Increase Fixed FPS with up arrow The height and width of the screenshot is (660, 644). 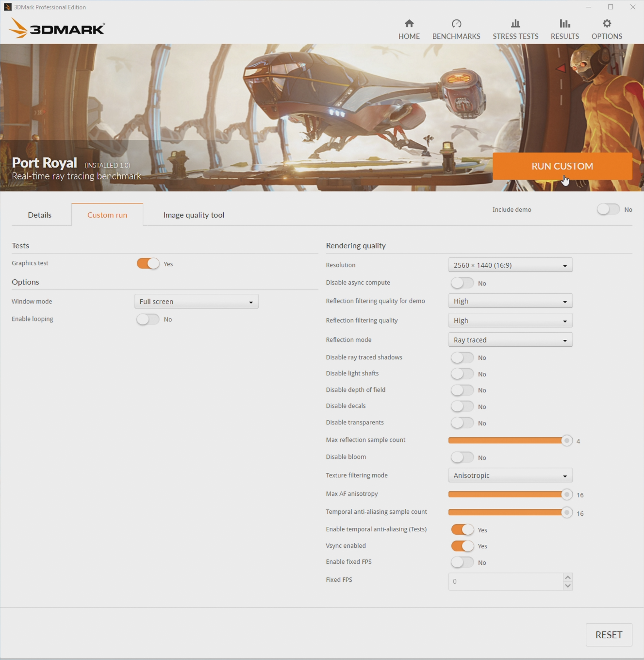(568, 577)
